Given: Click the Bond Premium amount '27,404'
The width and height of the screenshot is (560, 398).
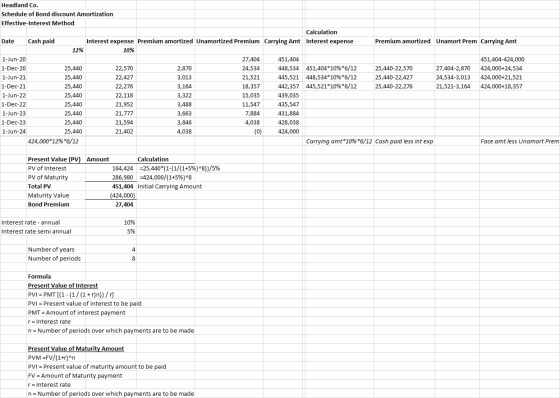Looking at the screenshot, I should [125, 204].
